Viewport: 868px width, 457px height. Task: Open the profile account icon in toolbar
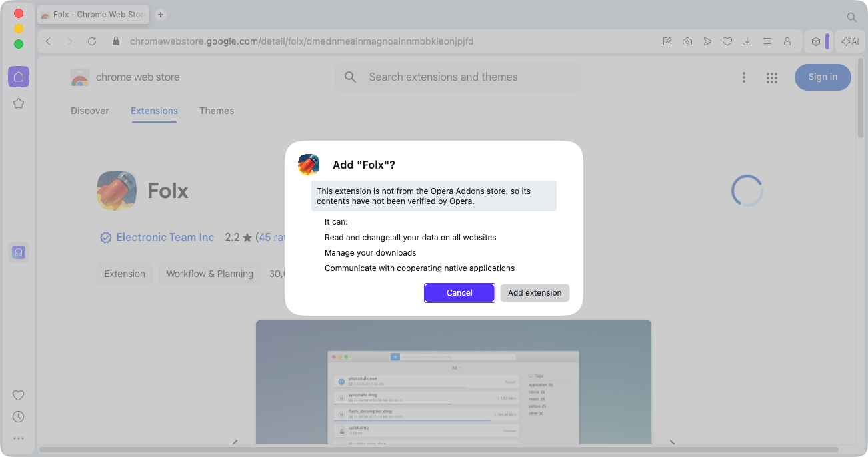click(x=787, y=41)
